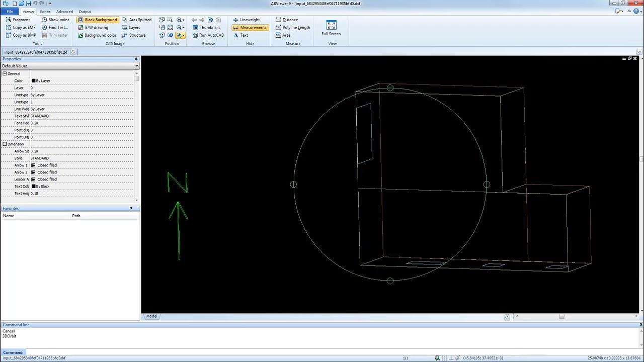Select Polyline Length measure tool
The width and height of the screenshot is (644, 362).
point(292,27)
